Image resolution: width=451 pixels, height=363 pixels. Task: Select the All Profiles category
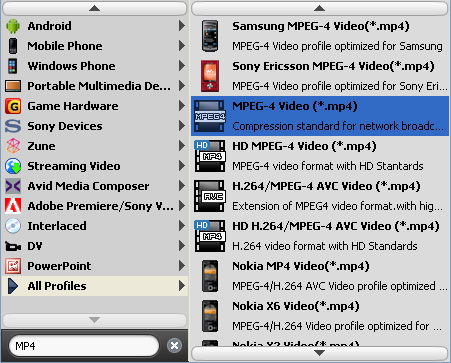(95, 286)
